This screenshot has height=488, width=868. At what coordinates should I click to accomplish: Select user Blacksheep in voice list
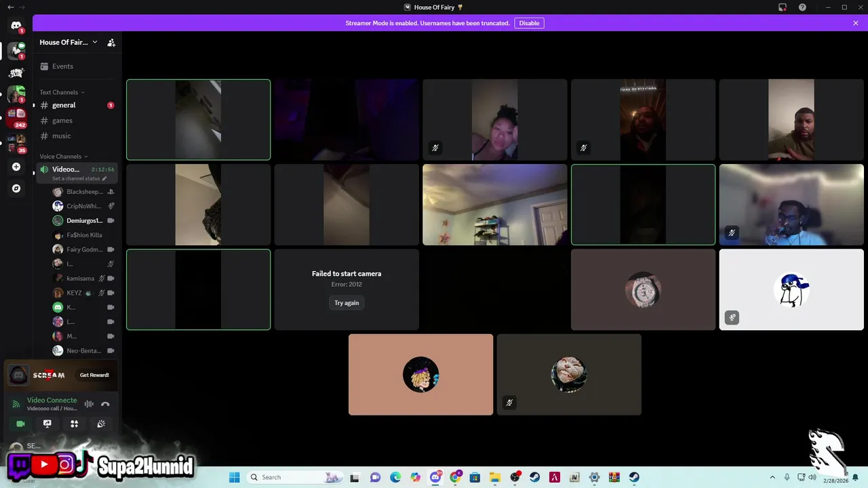[x=83, y=192]
